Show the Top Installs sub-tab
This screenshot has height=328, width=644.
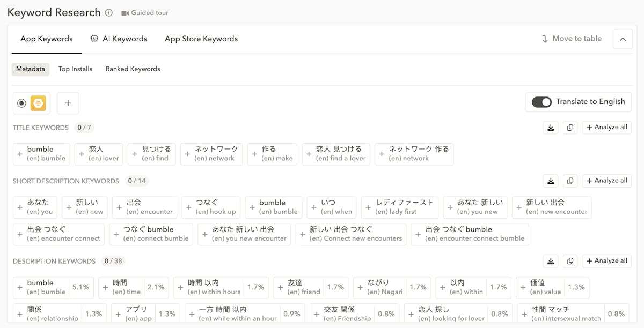pos(75,69)
